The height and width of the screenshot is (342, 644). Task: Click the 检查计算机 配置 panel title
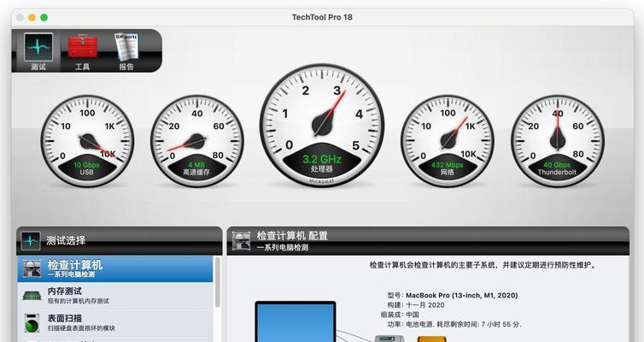pos(292,236)
